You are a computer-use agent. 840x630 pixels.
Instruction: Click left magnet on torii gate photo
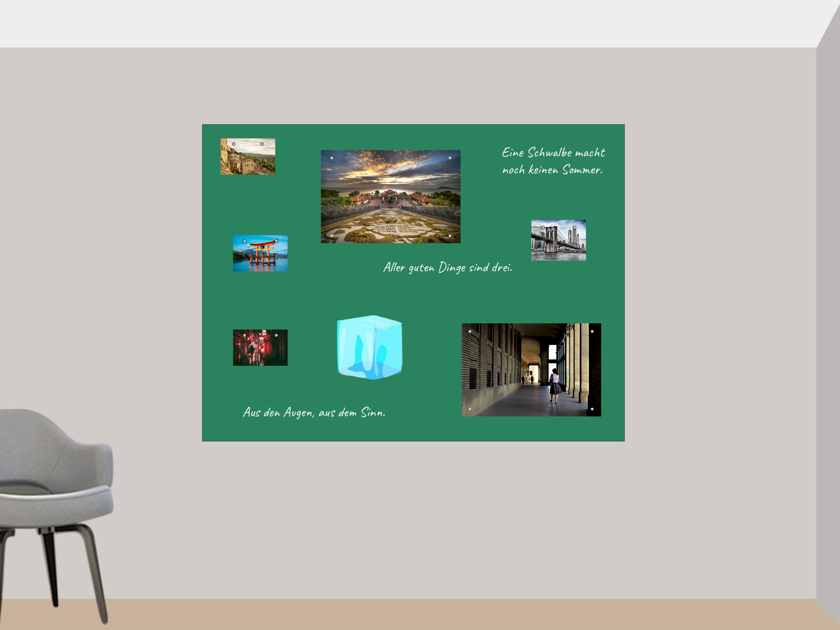(245, 241)
